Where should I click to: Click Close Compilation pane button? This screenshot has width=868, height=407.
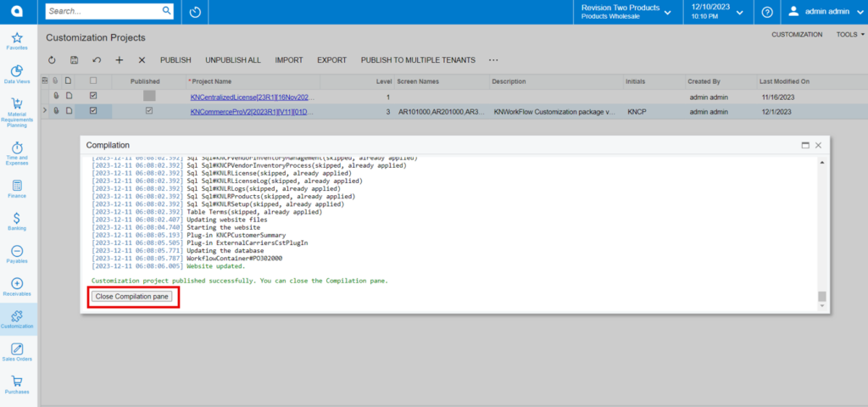133,297
